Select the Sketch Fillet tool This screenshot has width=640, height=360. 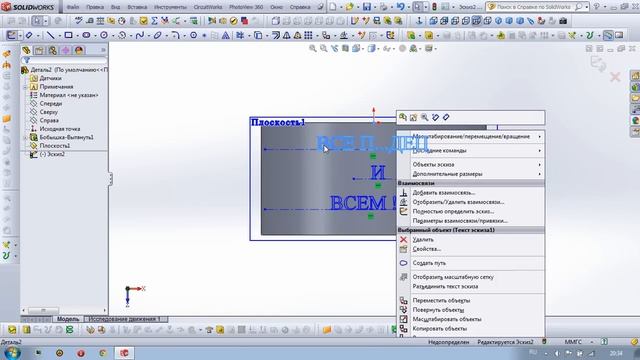click(x=175, y=36)
